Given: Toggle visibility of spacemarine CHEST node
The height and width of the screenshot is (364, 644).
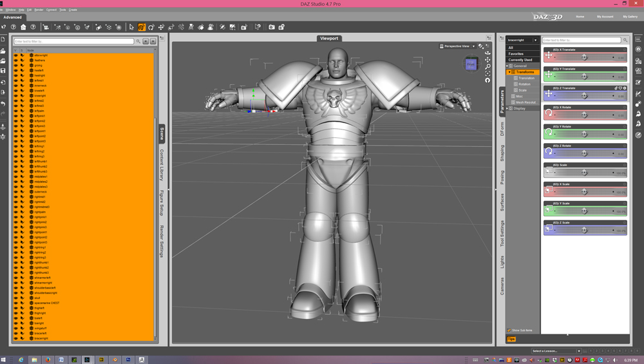Looking at the screenshot, I should [x=16, y=303].
